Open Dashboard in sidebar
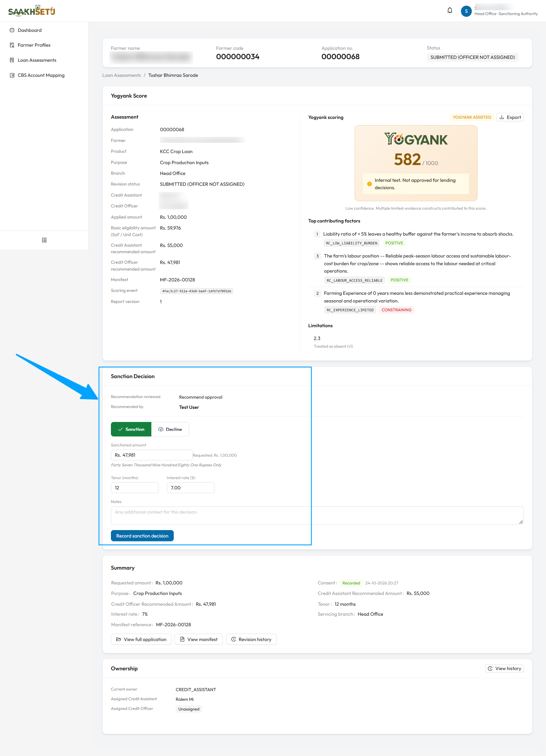The width and height of the screenshot is (546, 756). tap(30, 30)
